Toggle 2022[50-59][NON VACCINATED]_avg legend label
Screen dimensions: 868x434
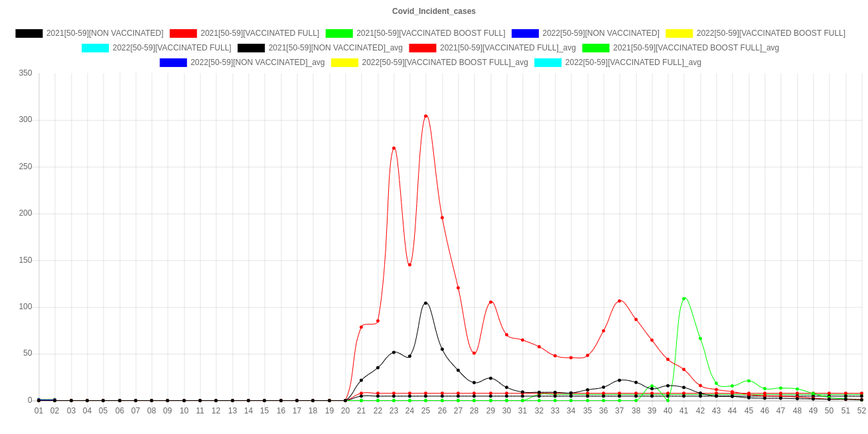tap(257, 62)
